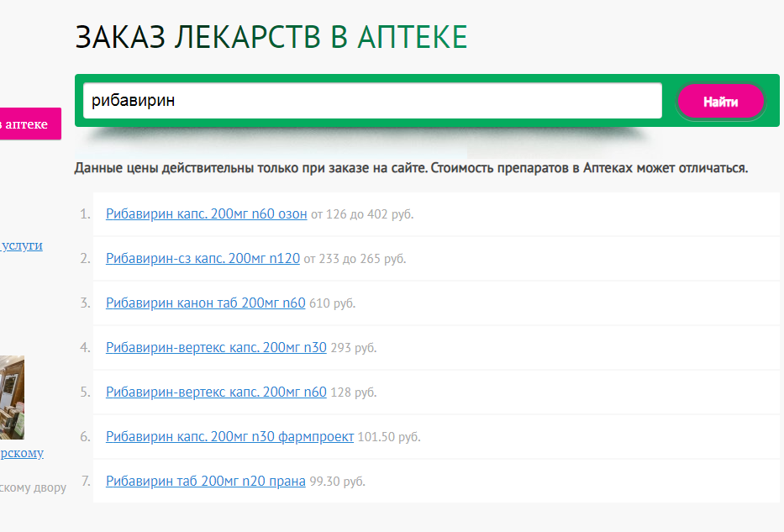Click the ЗАКАЗ ЛЕКАРСТВ В АПТЕКЕ heading
Screen dimensions: 784x532
click(x=271, y=38)
